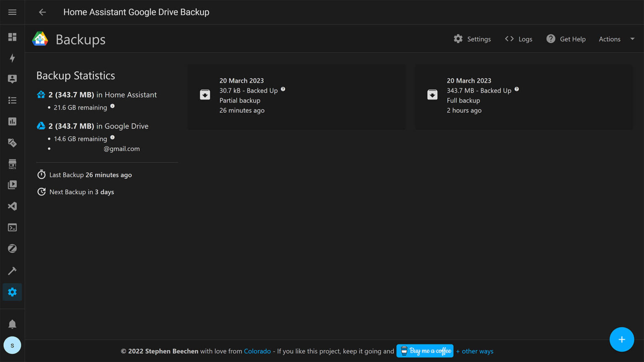
Task: Click the Google Drive Backup logo
Action: [40, 39]
